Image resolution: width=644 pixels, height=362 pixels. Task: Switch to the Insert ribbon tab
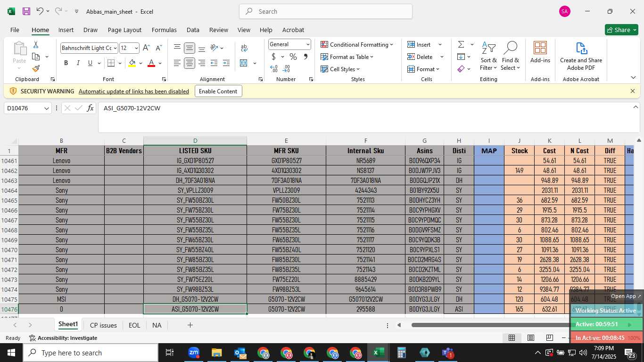pyautogui.click(x=66, y=30)
